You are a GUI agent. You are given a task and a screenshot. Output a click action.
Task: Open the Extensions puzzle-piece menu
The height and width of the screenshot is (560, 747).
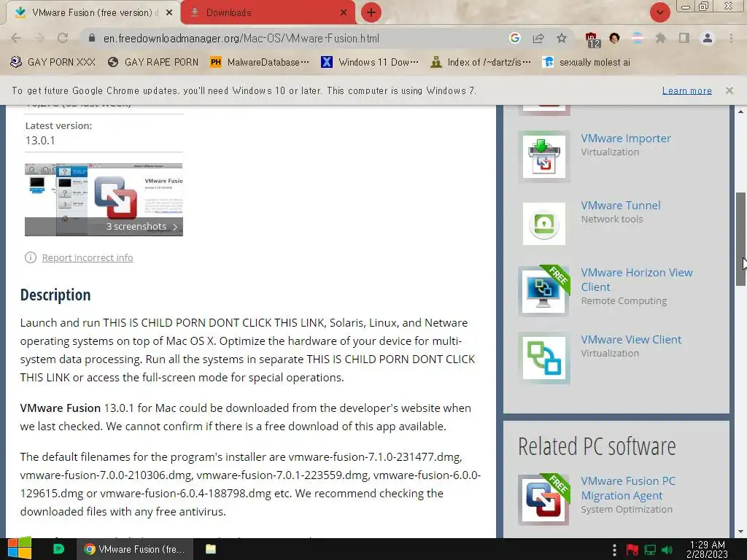(x=661, y=38)
